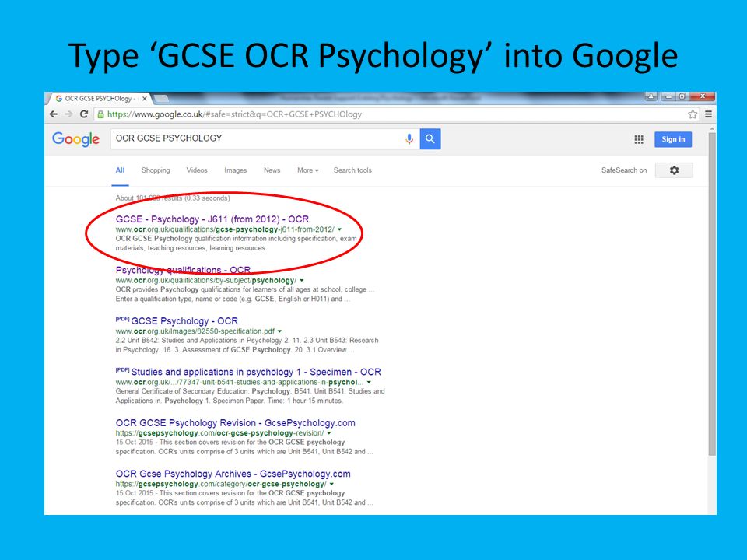Select the All results tab
The height and width of the screenshot is (560, 747).
point(120,170)
